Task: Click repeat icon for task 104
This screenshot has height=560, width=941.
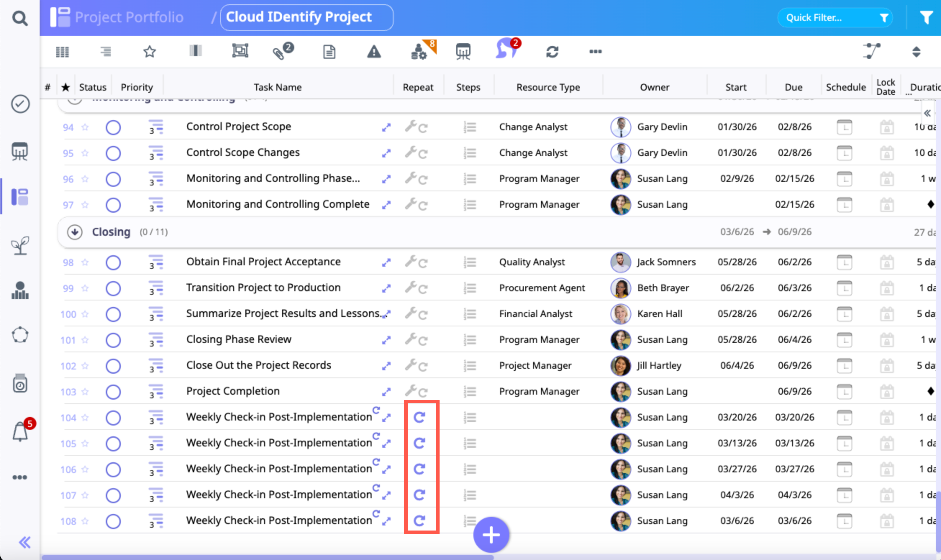Action: pos(419,417)
